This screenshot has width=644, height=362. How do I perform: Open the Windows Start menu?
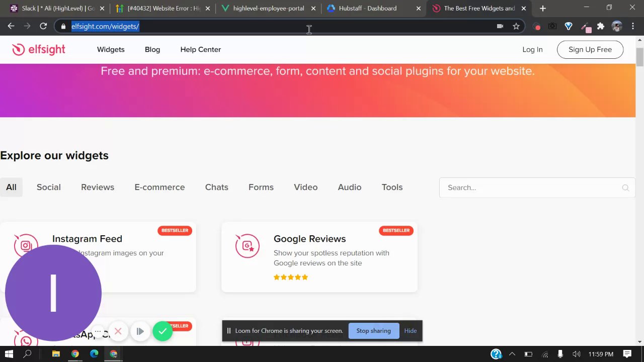(9, 354)
